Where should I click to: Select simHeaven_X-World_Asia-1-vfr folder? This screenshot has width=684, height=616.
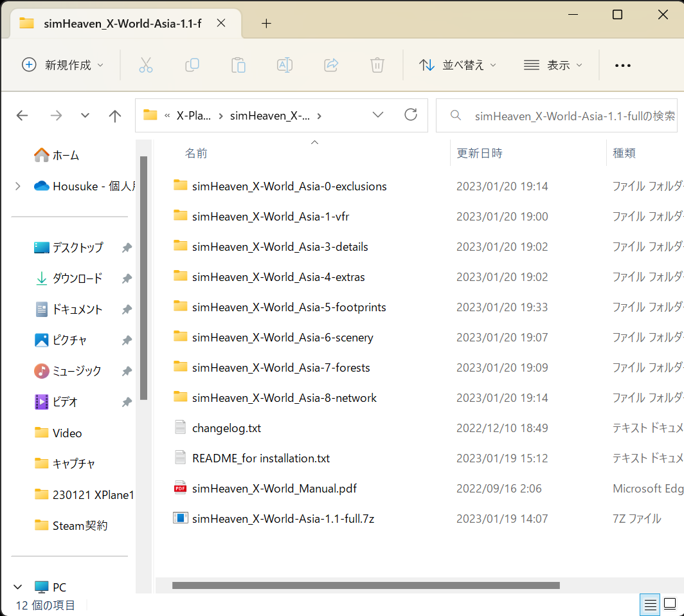point(271,217)
